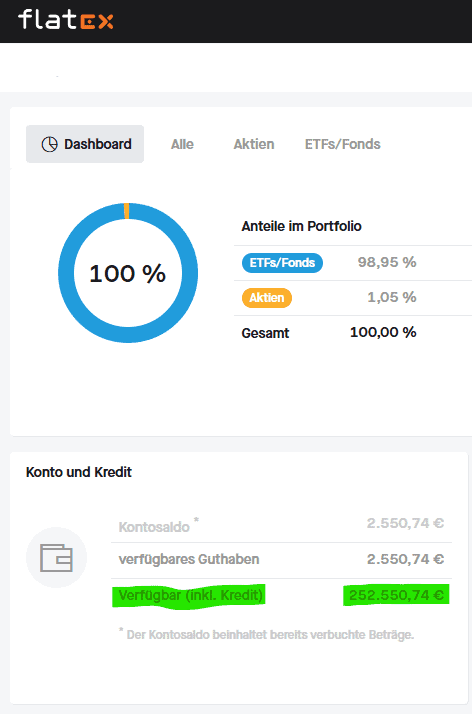Image resolution: width=472 pixels, height=714 pixels.
Task: Click the pie chart icon on Dashboard tab
Action: point(50,144)
